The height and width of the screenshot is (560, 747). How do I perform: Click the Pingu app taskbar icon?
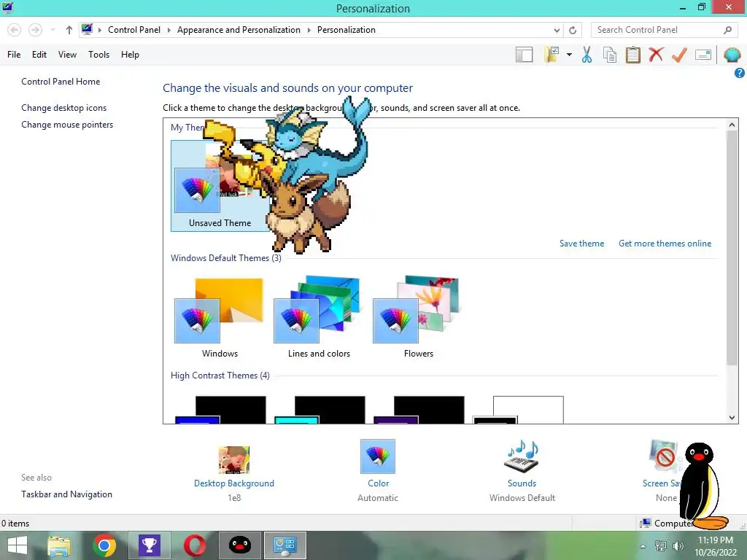point(239,545)
